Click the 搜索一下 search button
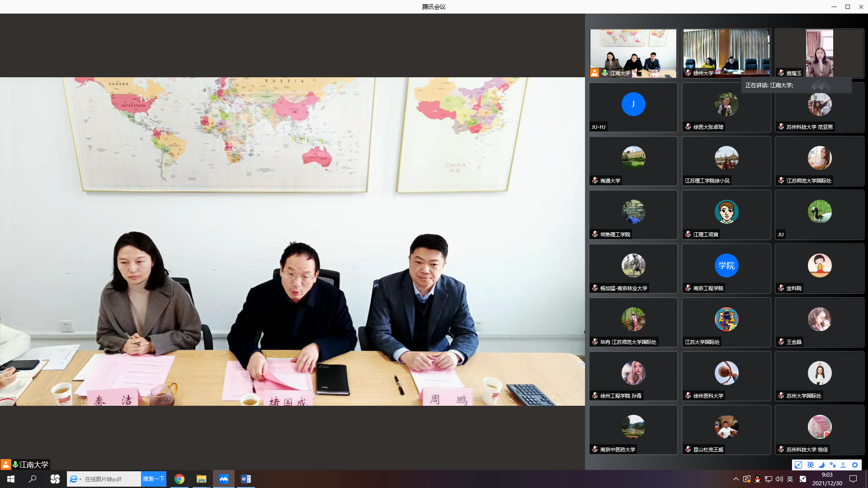The width and height of the screenshot is (868, 488). 154,479
